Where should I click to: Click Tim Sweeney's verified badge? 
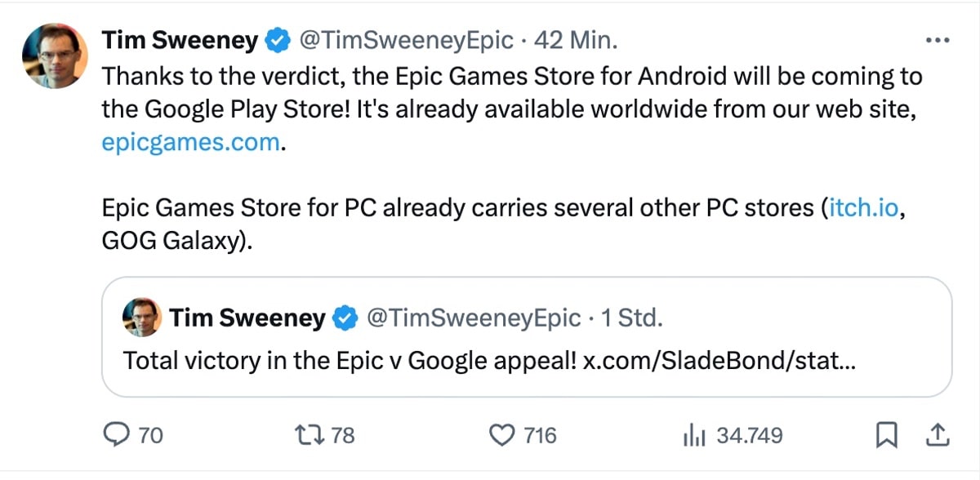(279, 40)
